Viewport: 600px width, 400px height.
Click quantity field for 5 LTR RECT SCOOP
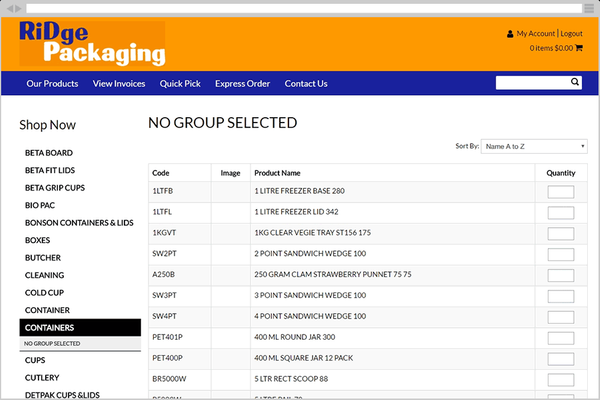coord(561,380)
